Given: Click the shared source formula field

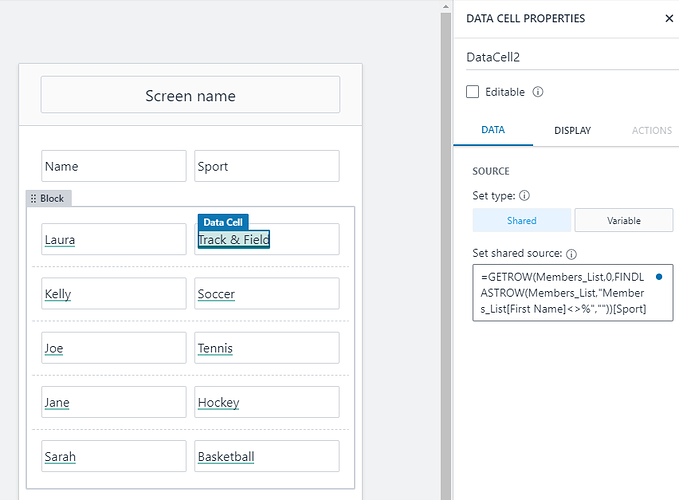Looking at the screenshot, I should (565, 292).
